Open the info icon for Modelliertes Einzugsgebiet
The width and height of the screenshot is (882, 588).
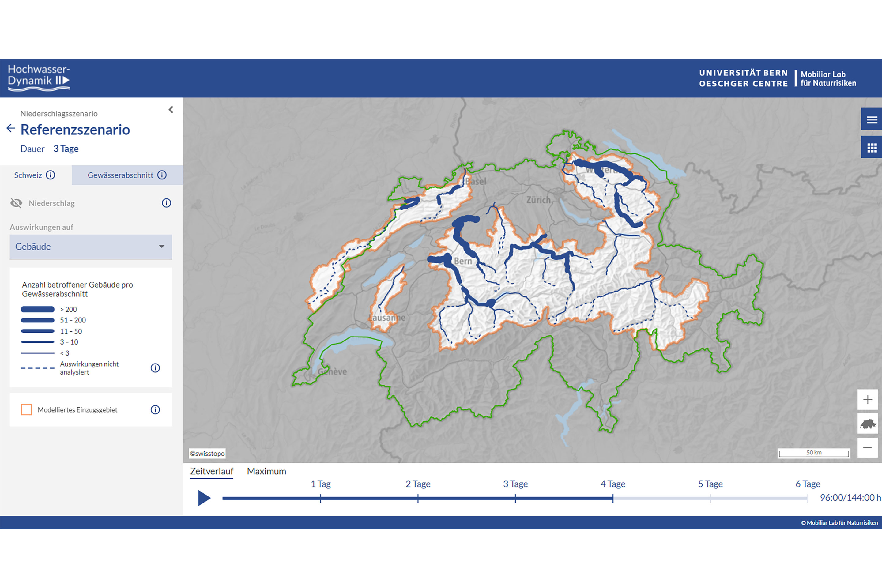click(155, 409)
